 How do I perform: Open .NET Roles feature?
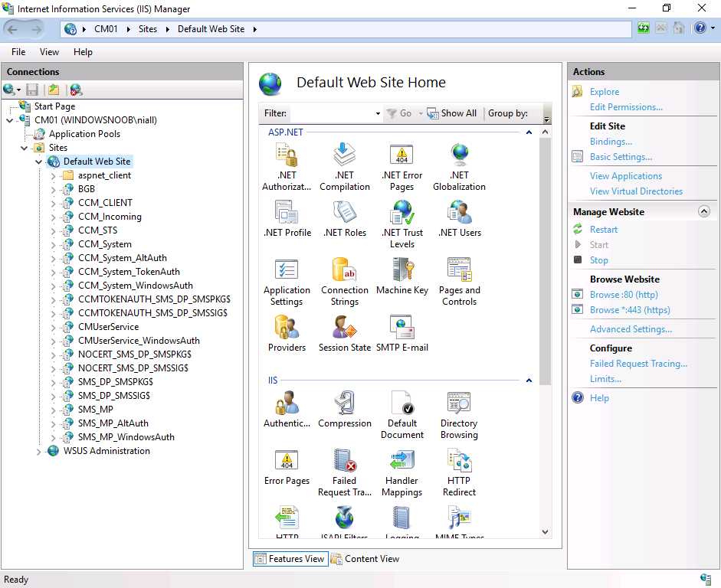(344, 219)
